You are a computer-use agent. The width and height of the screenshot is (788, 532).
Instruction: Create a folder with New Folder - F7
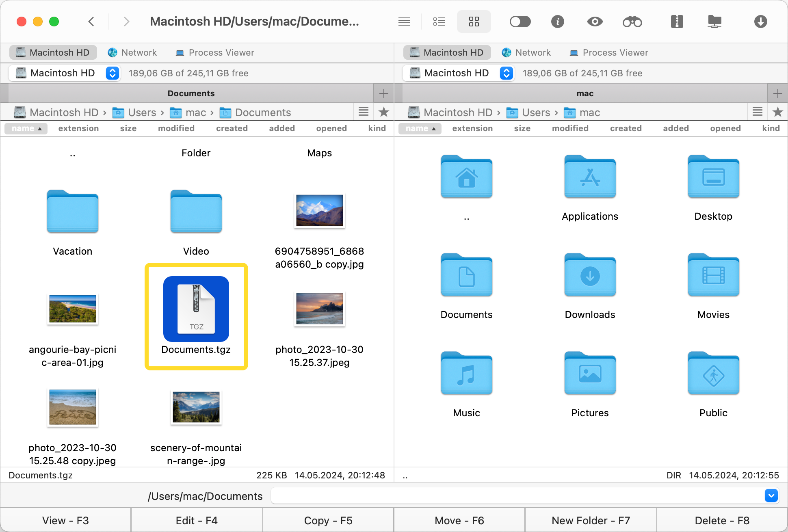coord(590,520)
